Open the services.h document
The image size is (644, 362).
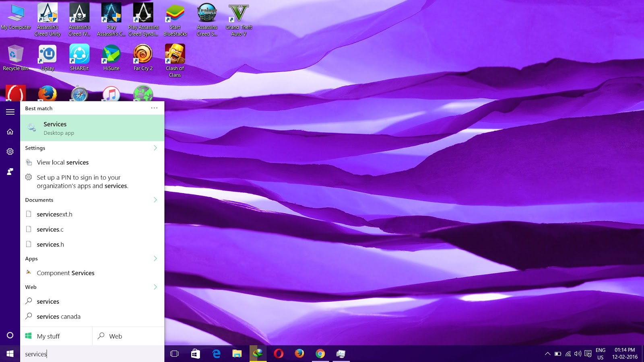(92, 245)
